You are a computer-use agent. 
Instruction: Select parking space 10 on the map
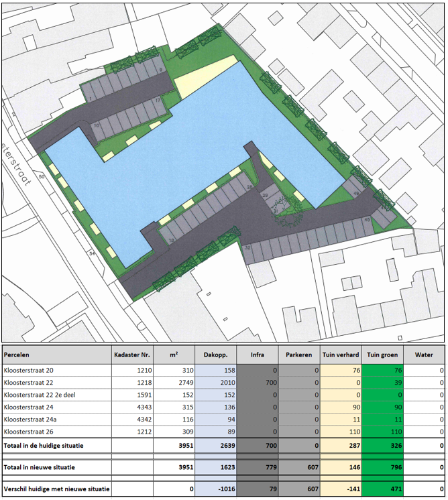click(x=96, y=125)
